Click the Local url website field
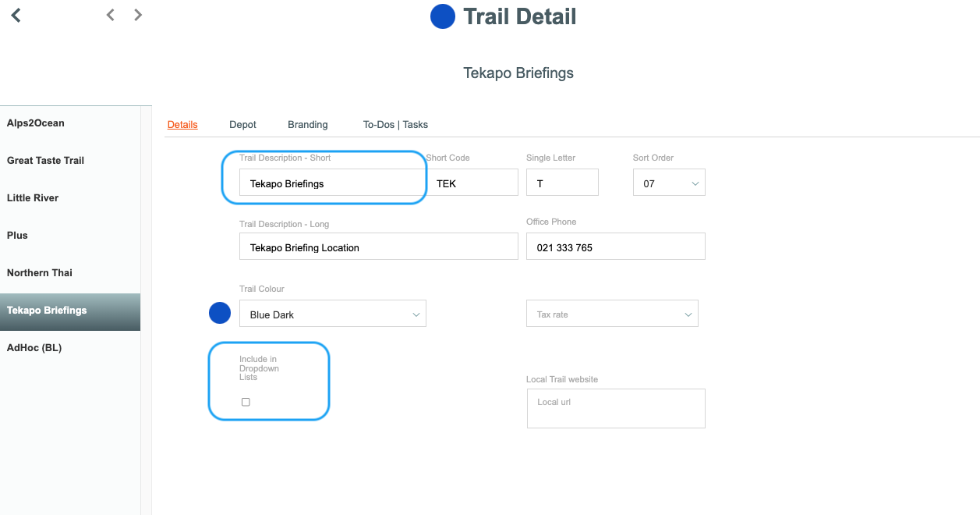Viewport: 980px width, 515px height. point(616,409)
